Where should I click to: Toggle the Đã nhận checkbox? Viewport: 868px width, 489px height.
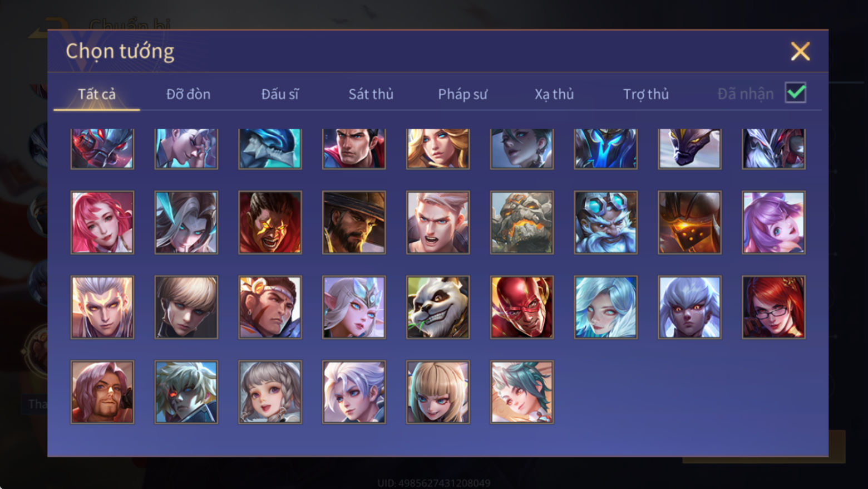click(796, 92)
